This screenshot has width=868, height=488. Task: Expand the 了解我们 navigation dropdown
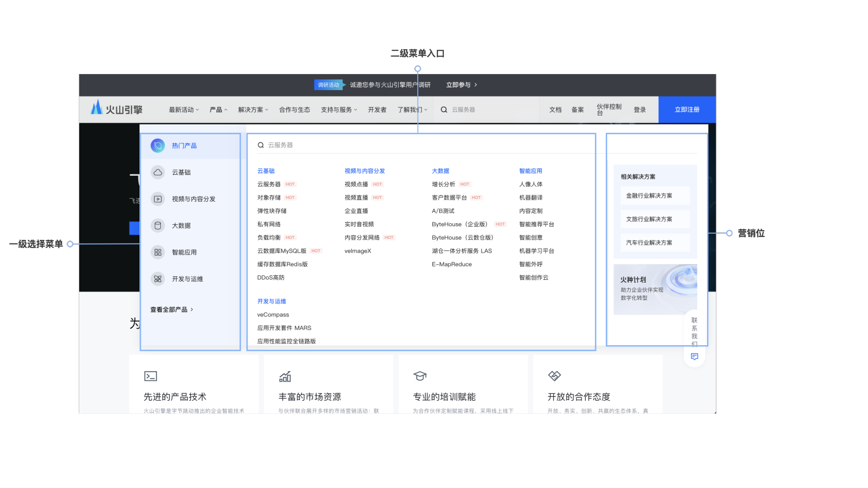[x=413, y=110]
